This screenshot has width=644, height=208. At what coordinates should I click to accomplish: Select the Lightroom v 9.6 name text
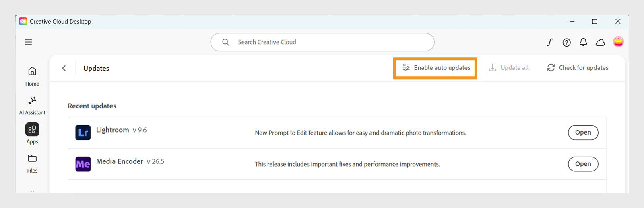122,130
